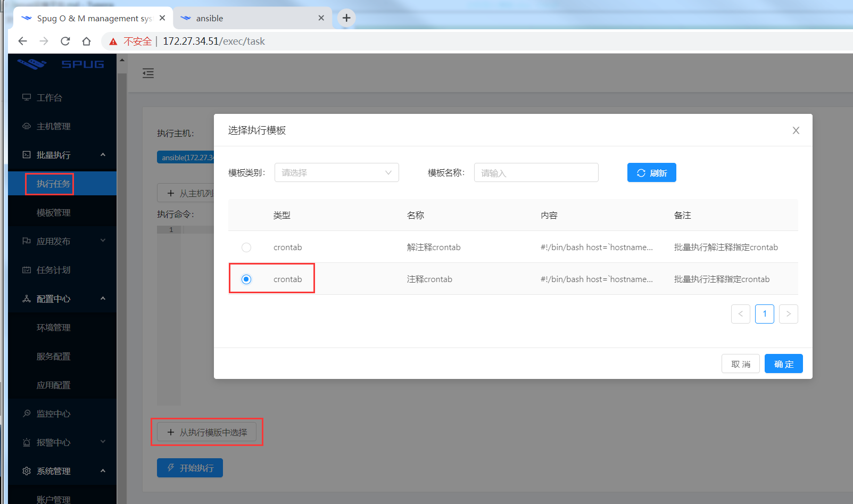Go to next page of templates
This screenshot has height=504, width=853.
(789, 314)
